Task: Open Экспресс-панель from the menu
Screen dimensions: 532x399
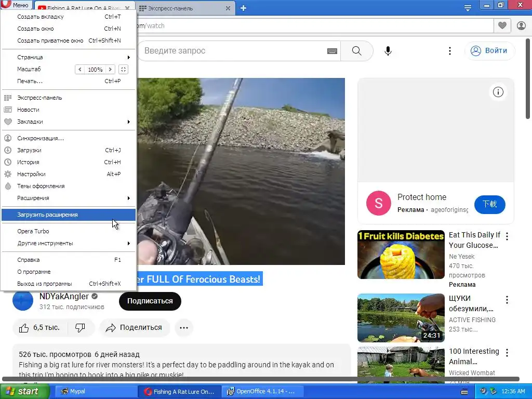Action: pos(69,98)
